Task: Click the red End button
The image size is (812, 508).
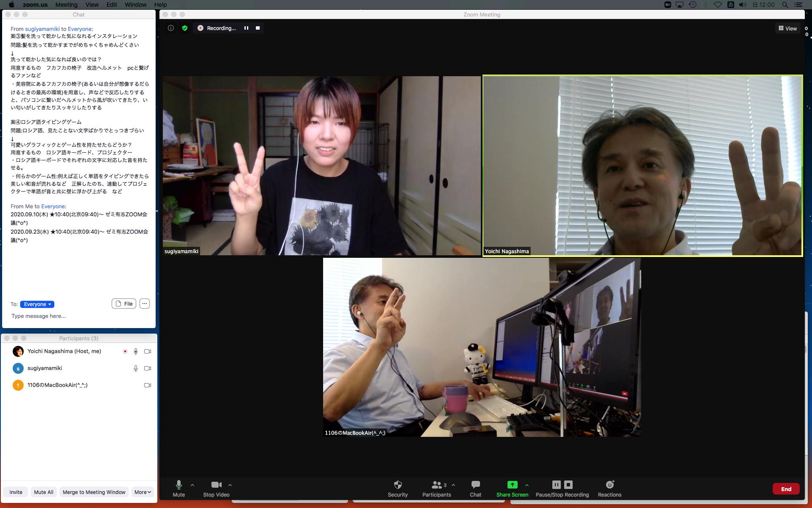Action: (x=786, y=489)
